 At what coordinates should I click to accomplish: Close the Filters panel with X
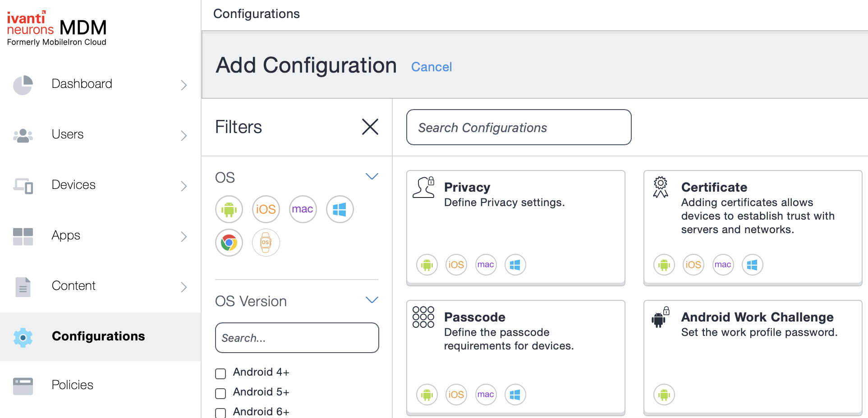(370, 127)
